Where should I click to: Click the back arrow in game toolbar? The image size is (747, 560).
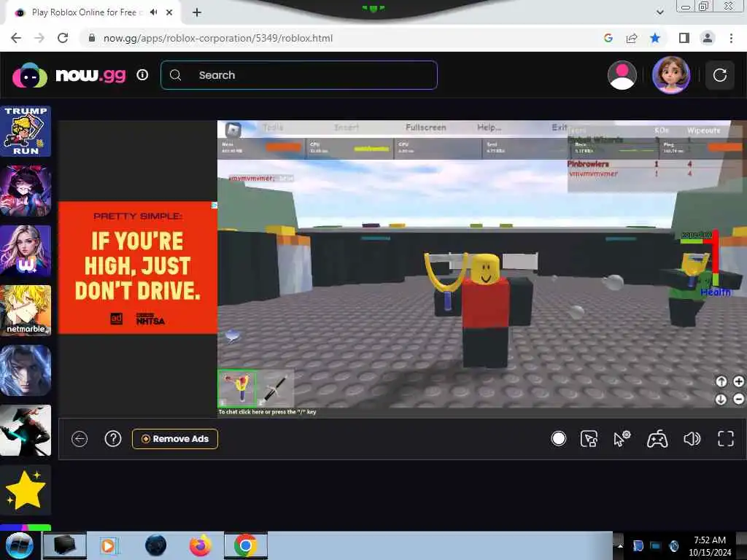[80, 439]
